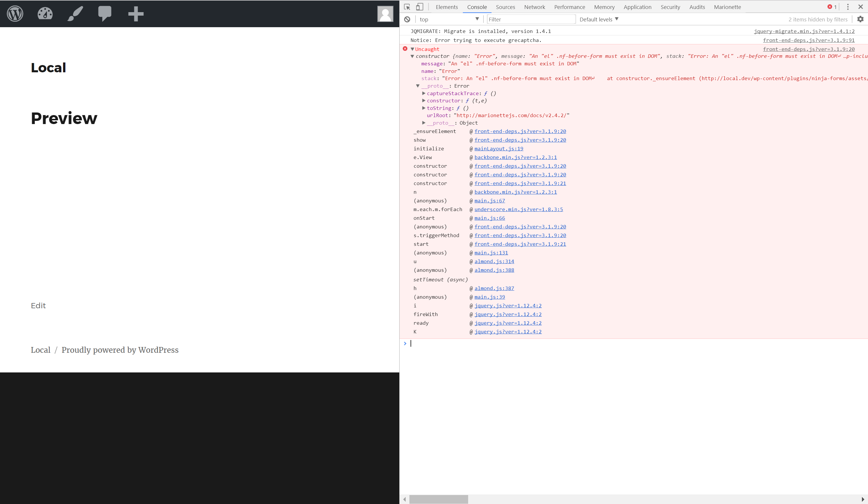Click '2 items hidden by filters' text

[818, 19]
